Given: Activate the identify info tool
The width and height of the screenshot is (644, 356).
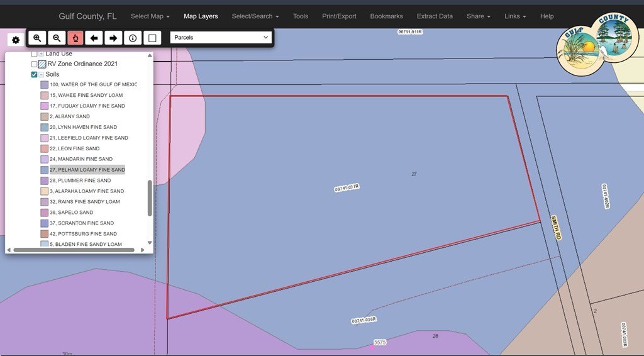Looking at the screenshot, I should point(133,38).
